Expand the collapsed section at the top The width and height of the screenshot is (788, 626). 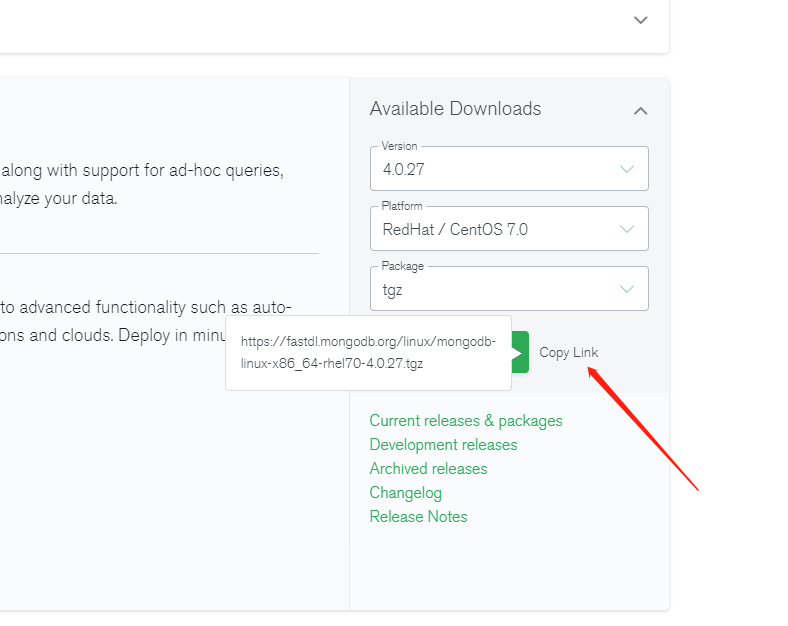[x=641, y=20]
